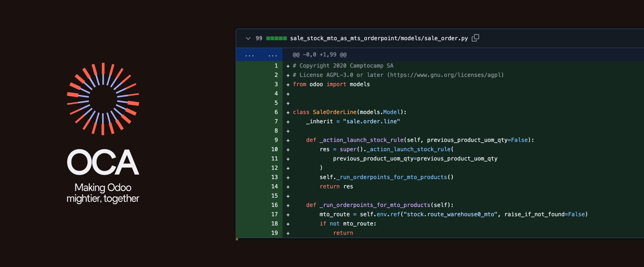Screen dimensions: 644x267
Task: Select line number 16 in the diff
Action: coord(275,205)
